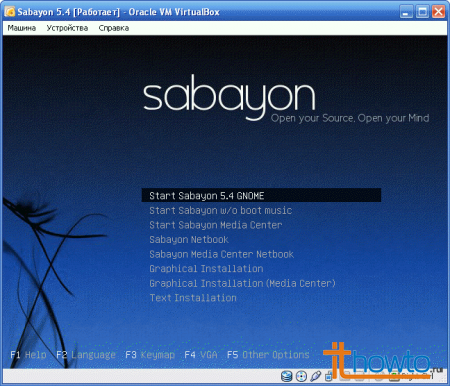Select the Graphical Installation entry
Screen dimensions: 450x386
(206, 269)
